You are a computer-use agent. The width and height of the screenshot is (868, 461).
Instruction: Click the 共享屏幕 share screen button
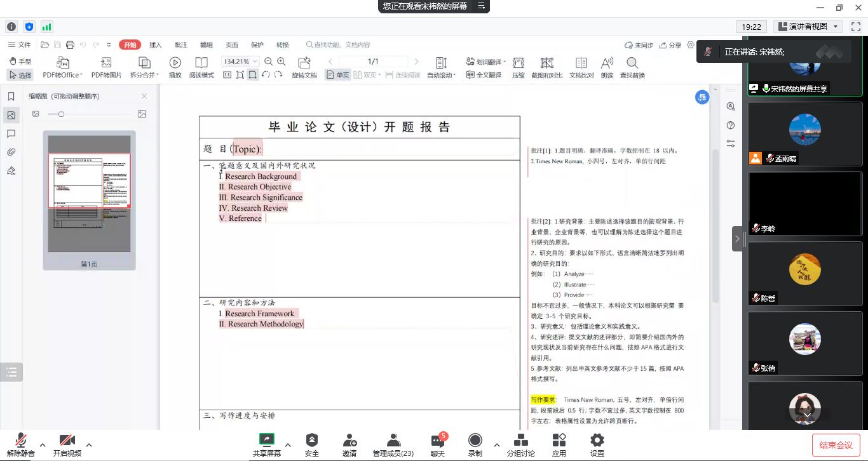[x=267, y=445]
